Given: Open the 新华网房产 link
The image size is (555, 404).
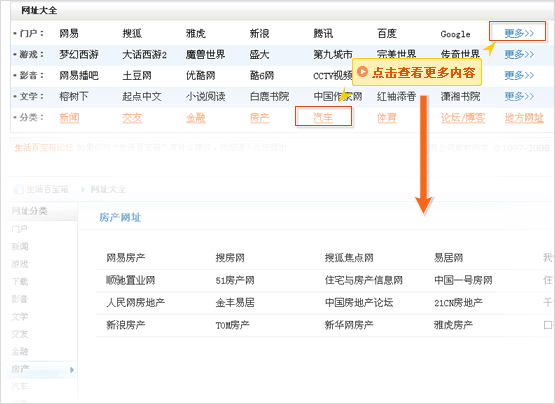Looking at the screenshot, I should (x=349, y=325).
